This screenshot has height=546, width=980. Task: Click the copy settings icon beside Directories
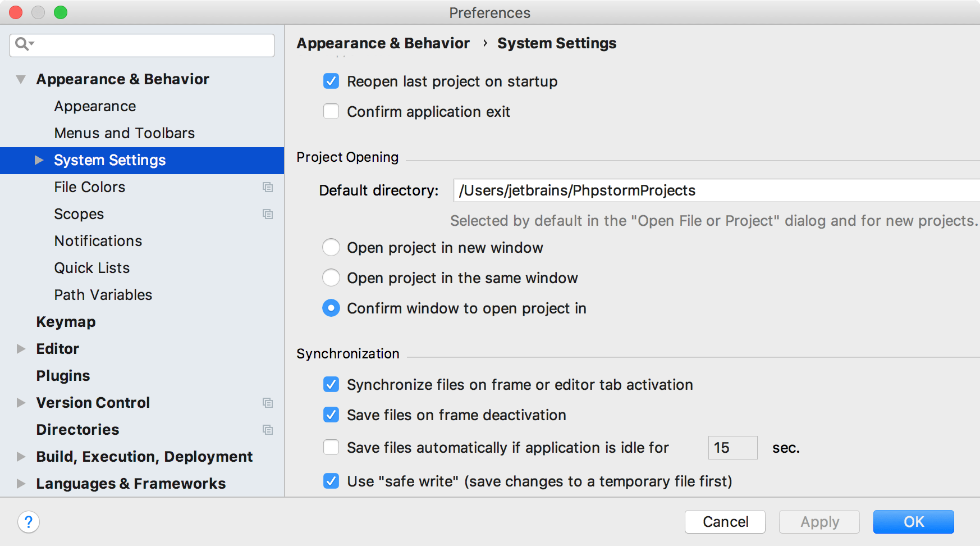pos(268,430)
